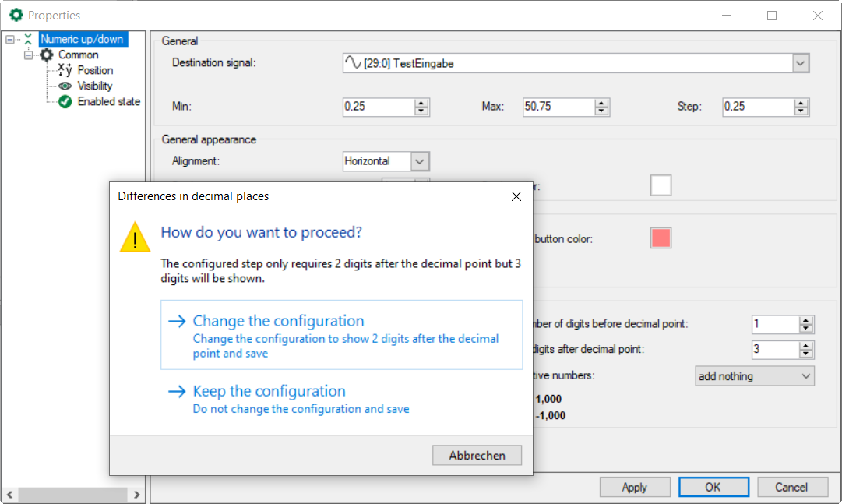Close the decimal places dialog
The height and width of the screenshot is (504, 842).
click(516, 196)
